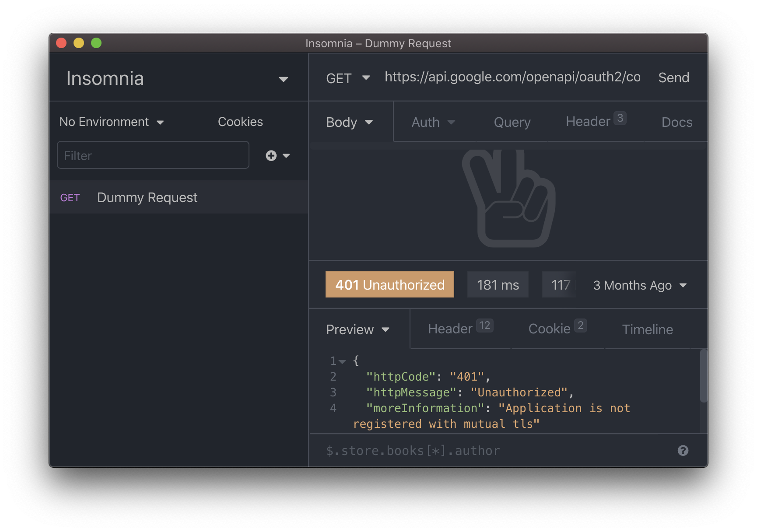
Task: Open Insomnia workspace dropdown arrow
Action: coord(284,79)
